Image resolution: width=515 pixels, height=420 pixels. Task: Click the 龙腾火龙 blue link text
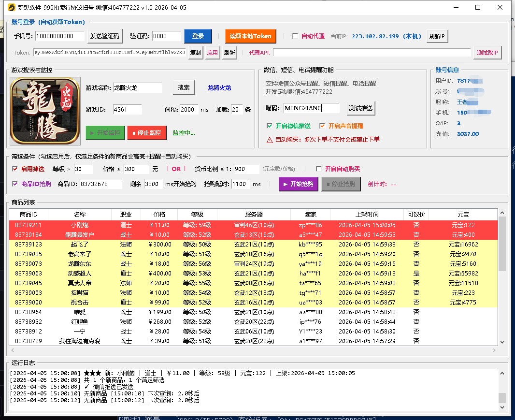[219, 88]
